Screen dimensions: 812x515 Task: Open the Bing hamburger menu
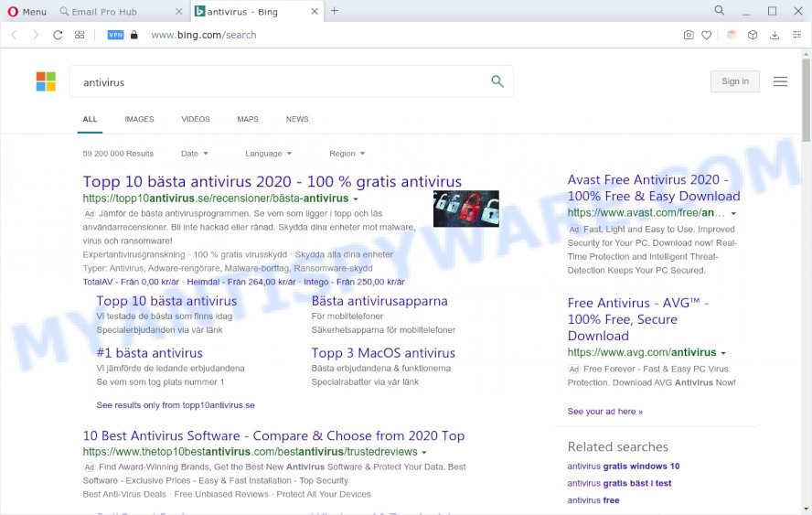pos(780,81)
